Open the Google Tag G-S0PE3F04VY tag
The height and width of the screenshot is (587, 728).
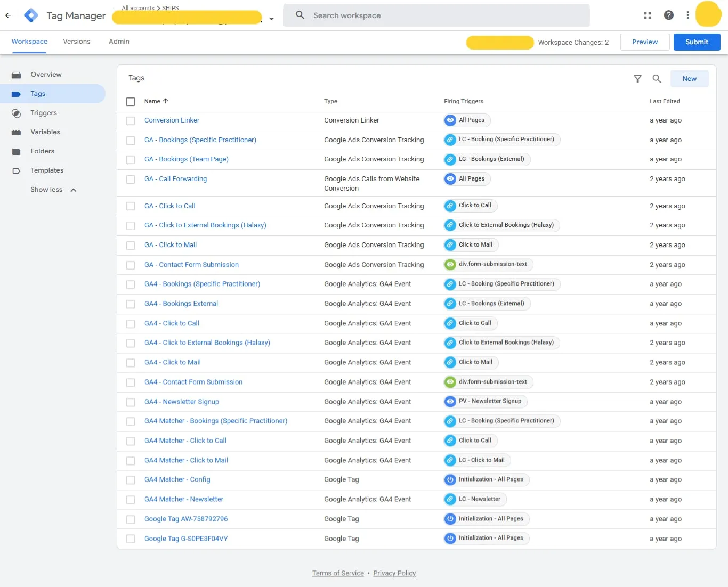(x=186, y=539)
